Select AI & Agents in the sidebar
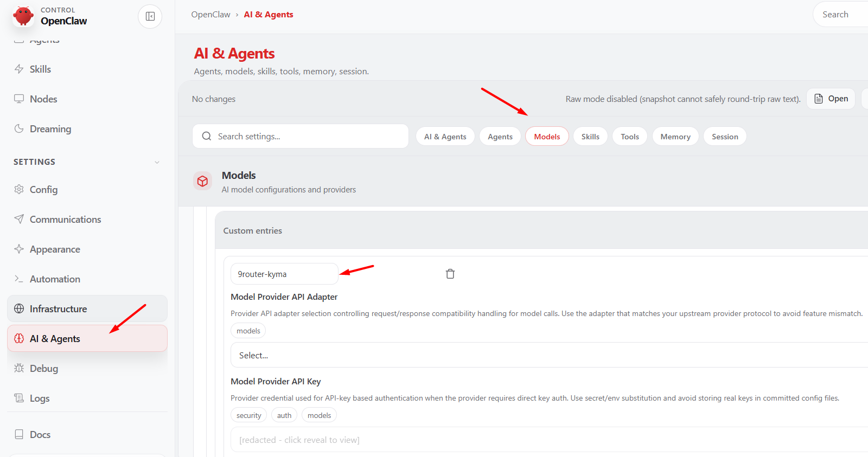Viewport: 868px width, 457px height. click(87, 338)
